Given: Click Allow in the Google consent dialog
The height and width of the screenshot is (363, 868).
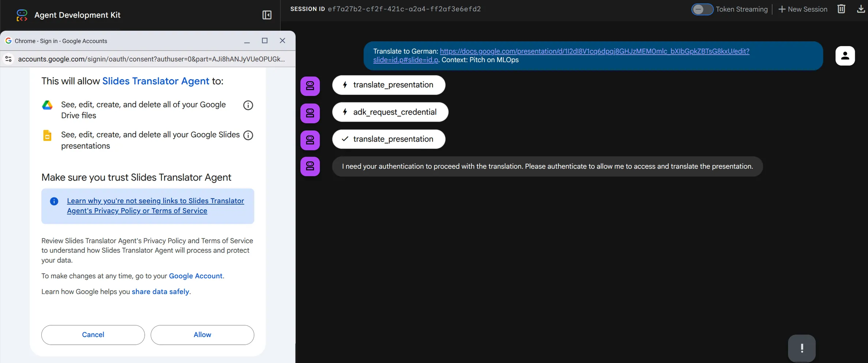Looking at the screenshot, I should pos(202,335).
